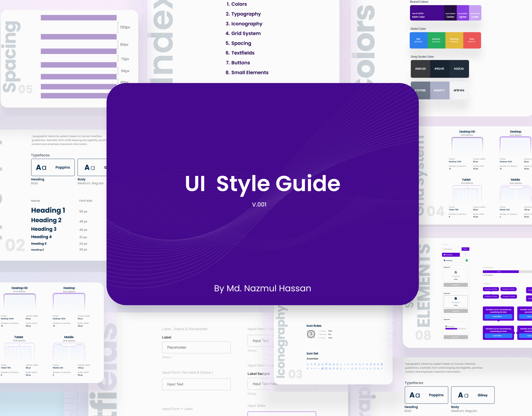Click the chat bubble icon in Essentials
This screenshot has height=416, width=532.
pyautogui.click(x=326, y=364)
